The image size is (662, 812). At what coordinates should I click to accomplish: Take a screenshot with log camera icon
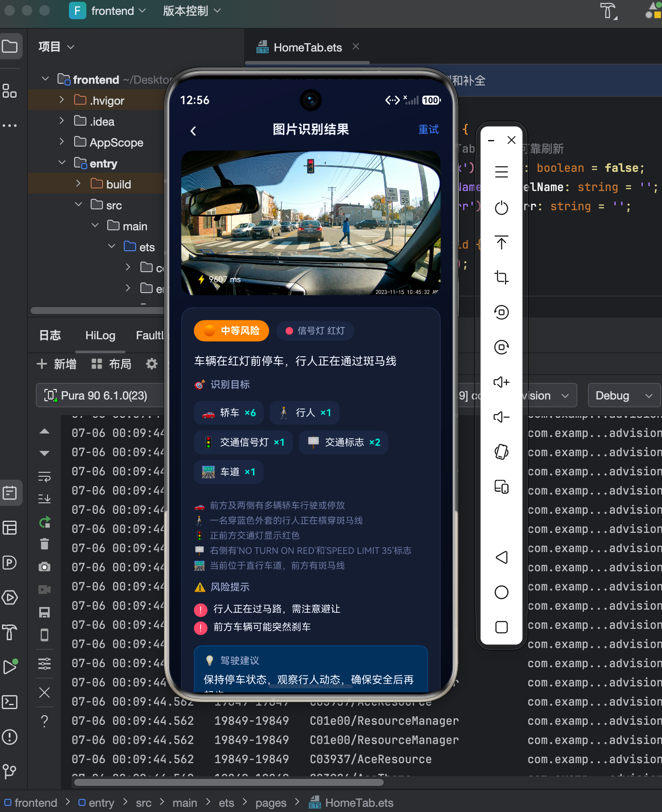[44, 567]
